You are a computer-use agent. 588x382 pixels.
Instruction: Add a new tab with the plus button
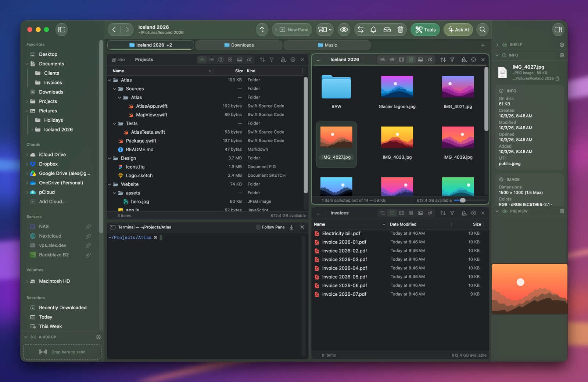[483, 45]
